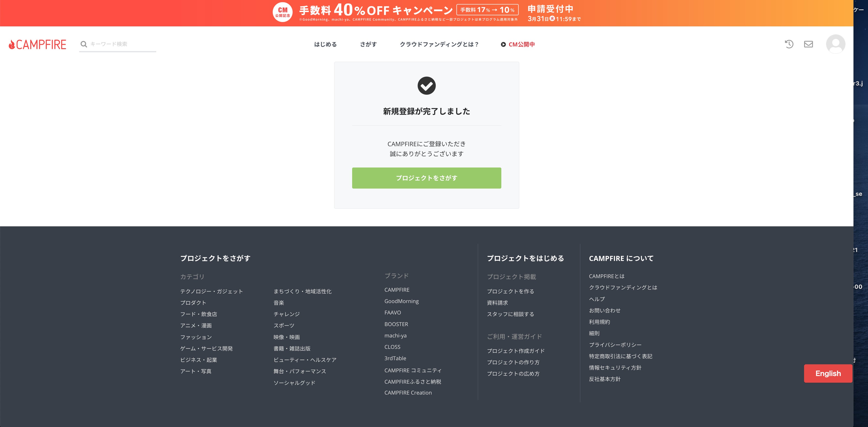Open the プライバシーポリシー footer link
Viewport: 868px width, 427px height.
tap(615, 345)
